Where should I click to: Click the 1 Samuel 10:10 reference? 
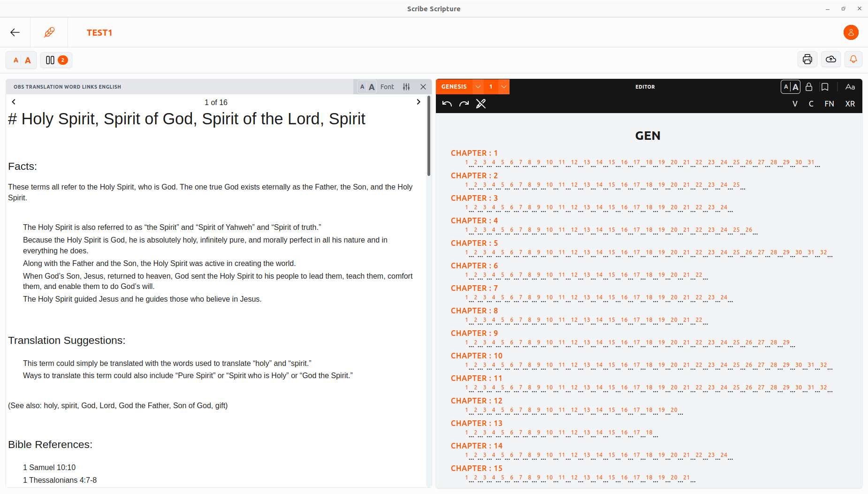(x=49, y=467)
